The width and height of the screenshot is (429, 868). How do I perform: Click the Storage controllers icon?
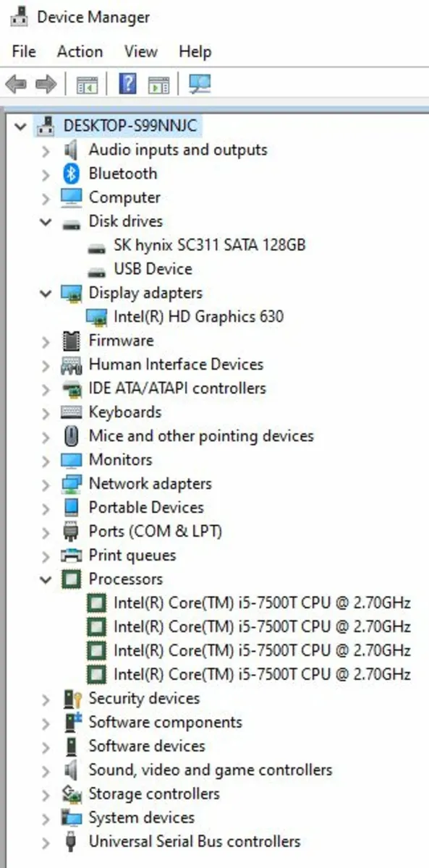point(71,794)
